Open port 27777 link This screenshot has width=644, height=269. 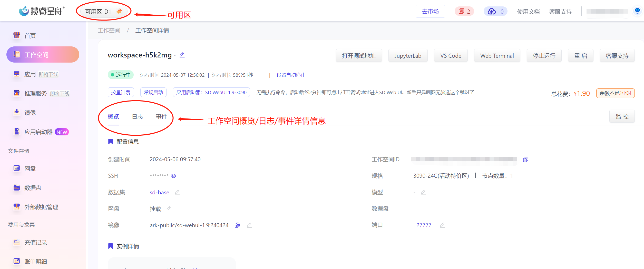(x=424, y=225)
